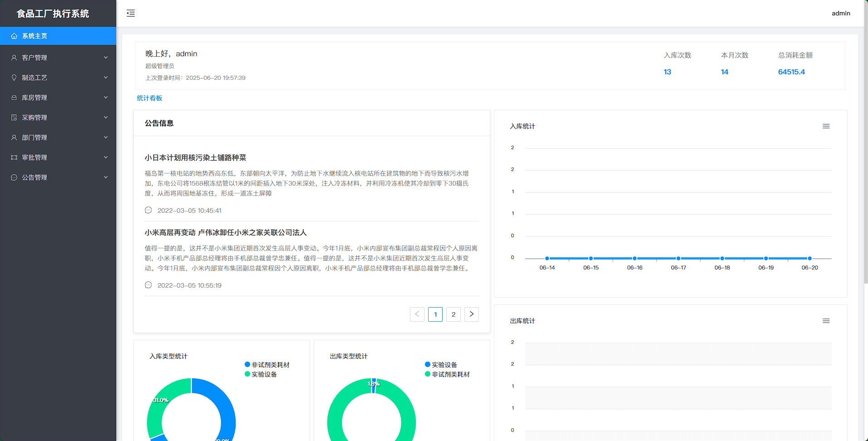This screenshot has width=868, height=441.
Task: Toggle 非试剂类耗材 legend in 出库类型统计
Action: (447, 374)
